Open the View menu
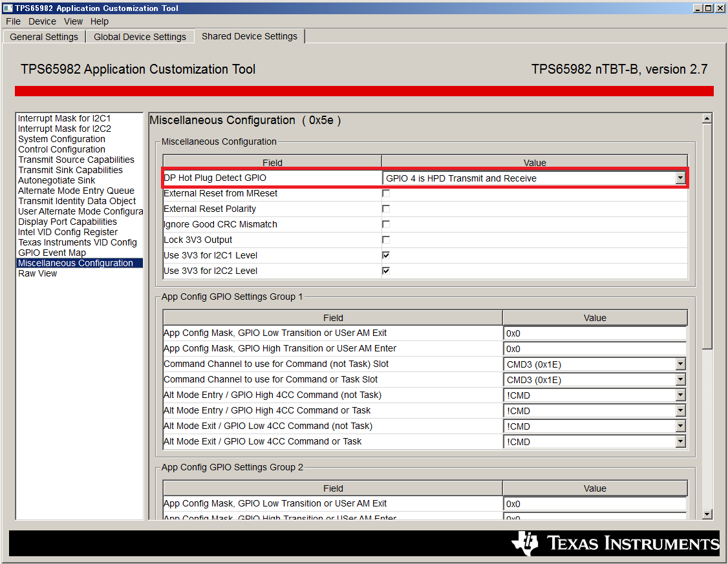The width and height of the screenshot is (728, 564). 73,21
